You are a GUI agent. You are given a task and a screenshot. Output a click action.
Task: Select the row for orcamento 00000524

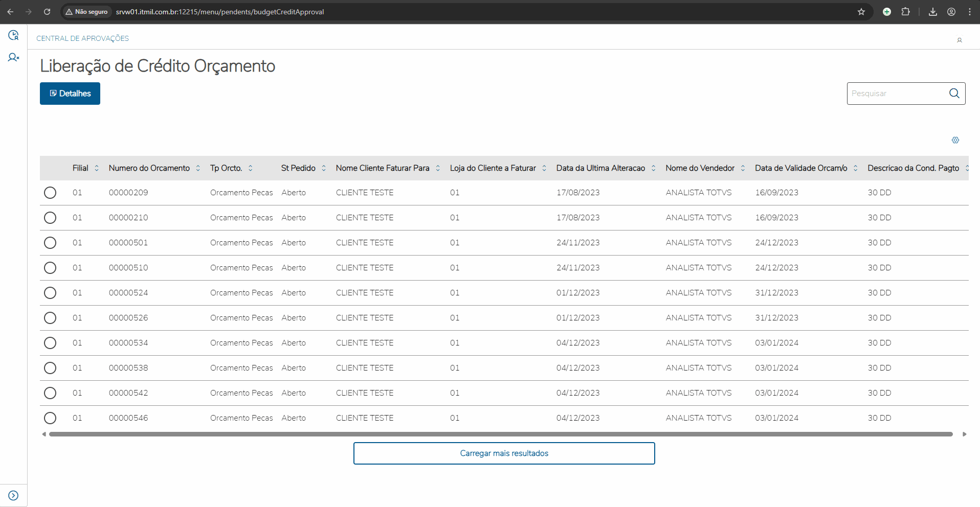pyautogui.click(x=50, y=293)
